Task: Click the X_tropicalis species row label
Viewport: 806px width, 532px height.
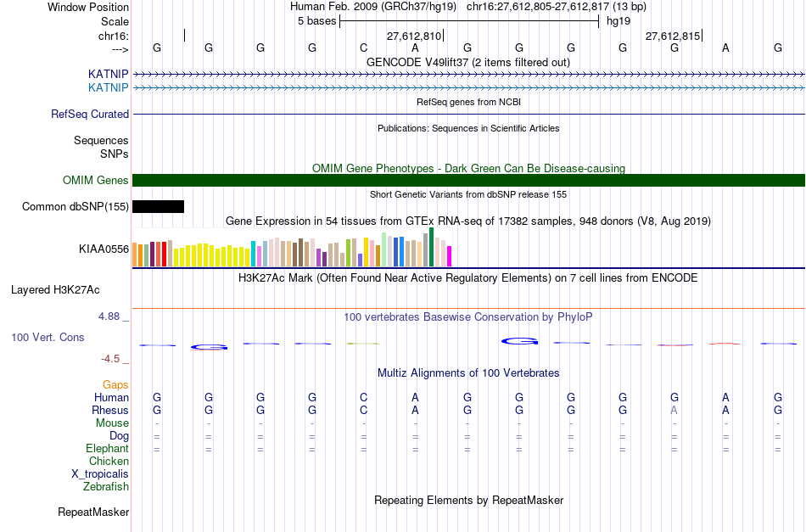Action: (x=100, y=474)
